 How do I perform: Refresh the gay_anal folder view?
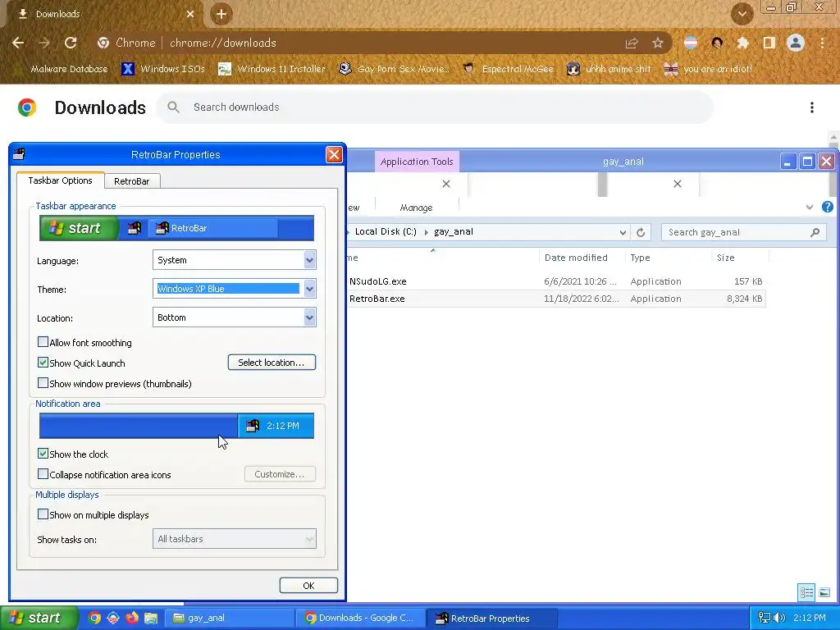(641, 232)
